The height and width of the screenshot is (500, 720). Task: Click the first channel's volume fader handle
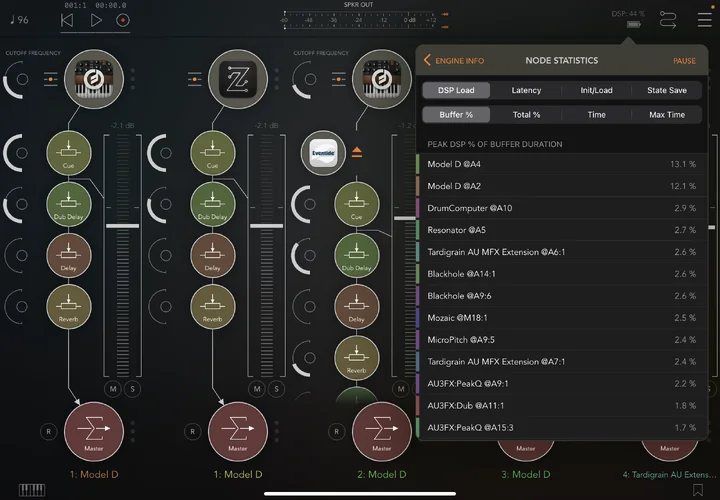(124, 226)
